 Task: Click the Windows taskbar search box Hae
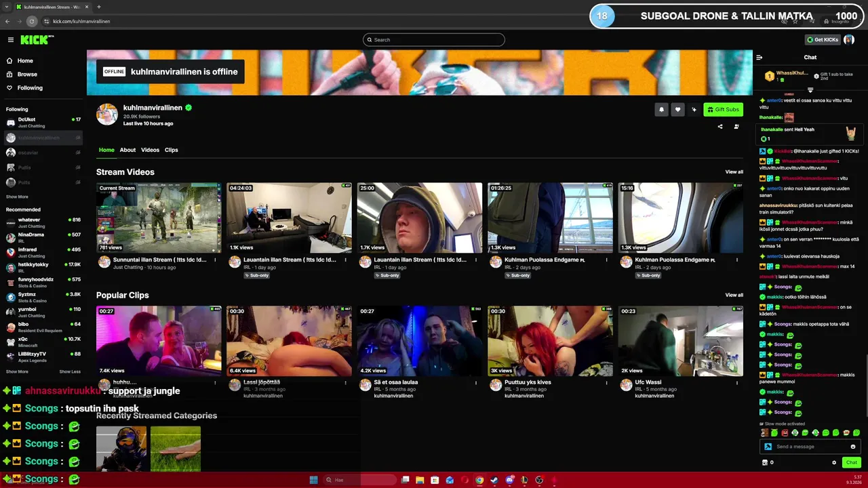pos(359,480)
